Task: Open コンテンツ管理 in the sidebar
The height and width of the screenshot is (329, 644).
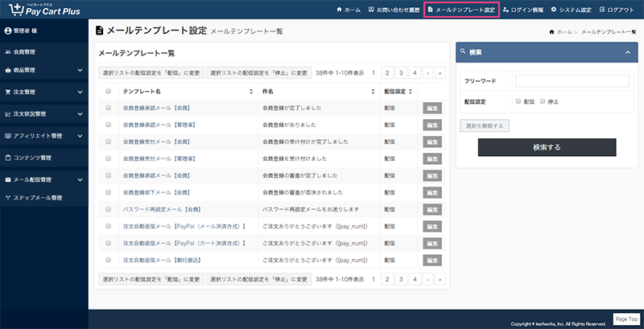Action: pos(32,157)
